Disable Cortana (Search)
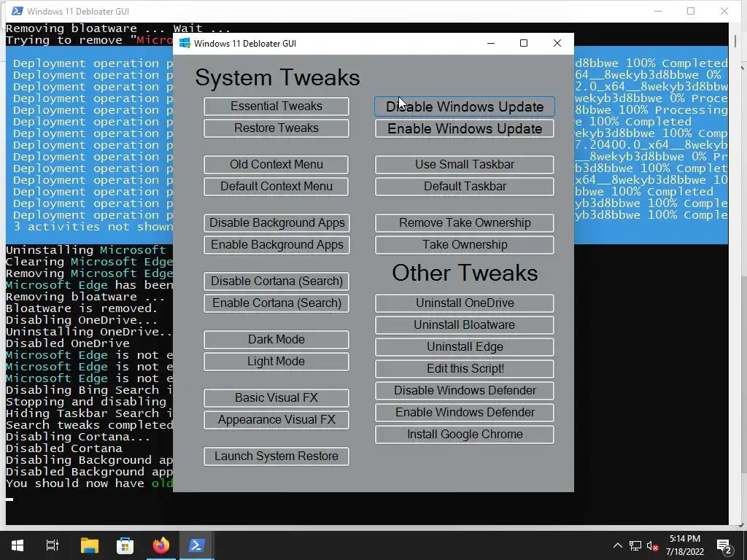The width and height of the screenshot is (747, 560). [276, 281]
